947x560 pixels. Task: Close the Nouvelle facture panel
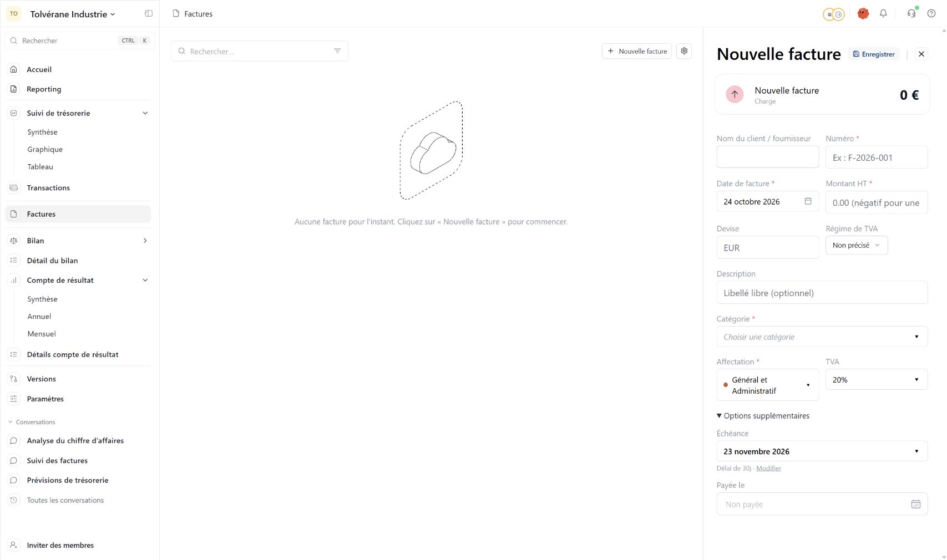pos(921,54)
